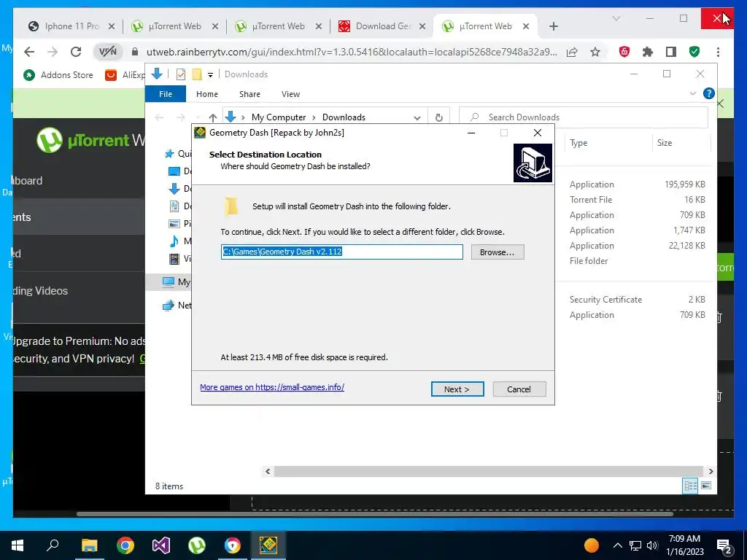Share this page from address bar
This screenshot has width=747, height=560.
(572, 52)
